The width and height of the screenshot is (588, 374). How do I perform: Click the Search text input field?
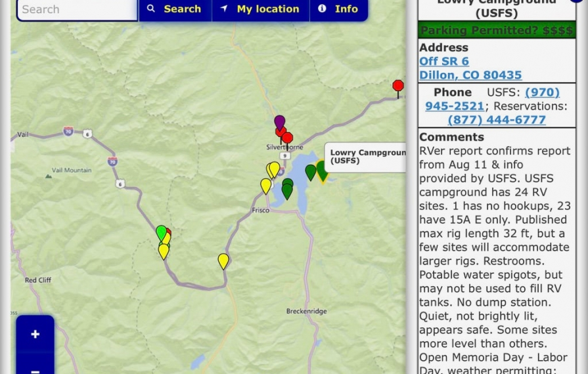click(76, 9)
